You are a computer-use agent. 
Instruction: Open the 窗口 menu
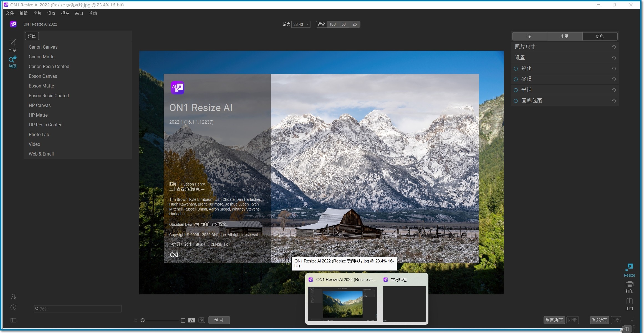[79, 13]
